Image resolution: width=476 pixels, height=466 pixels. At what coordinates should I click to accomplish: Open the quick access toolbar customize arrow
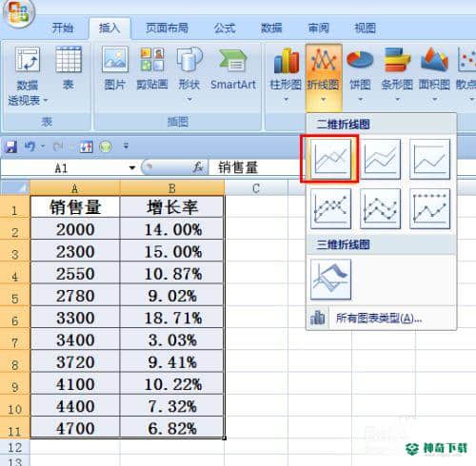pos(126,146)
